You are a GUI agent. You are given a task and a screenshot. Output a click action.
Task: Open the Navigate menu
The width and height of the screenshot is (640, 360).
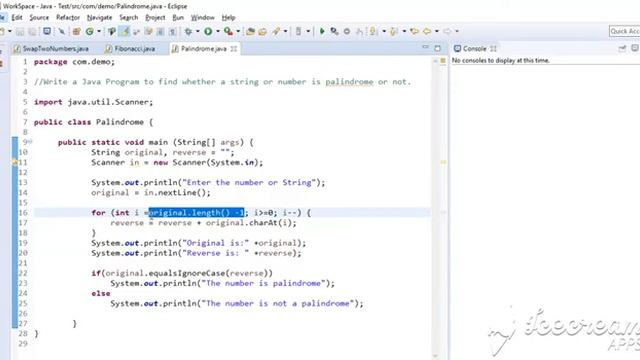pos(99,18)
